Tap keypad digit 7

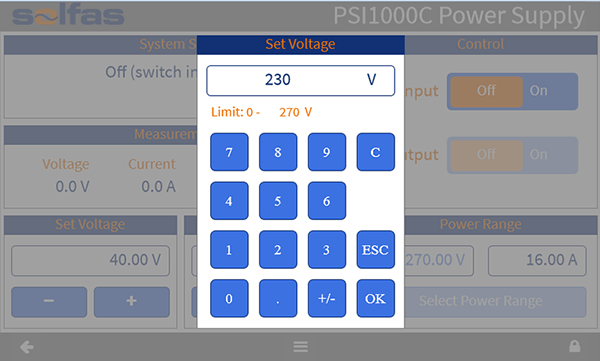pos(229,152)
